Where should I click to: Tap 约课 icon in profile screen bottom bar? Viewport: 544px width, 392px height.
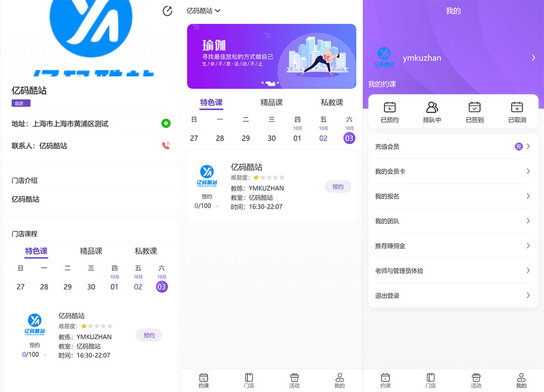[x=386, y=377]
